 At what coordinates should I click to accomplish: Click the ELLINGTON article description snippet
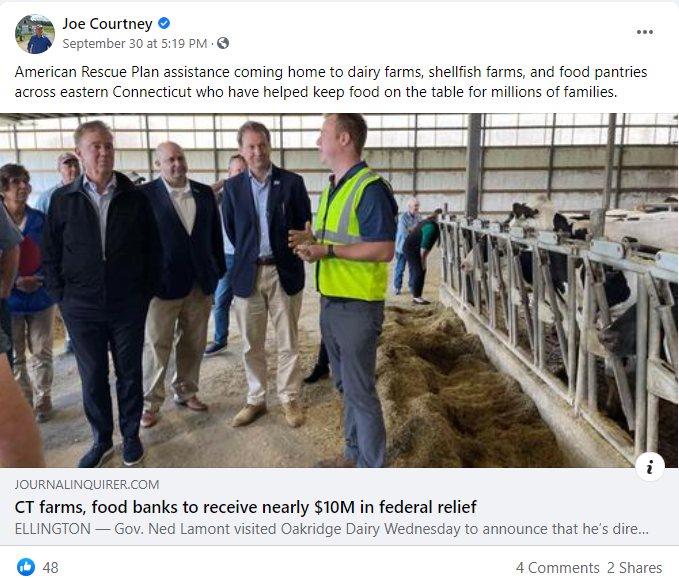[x=332, y=528]
